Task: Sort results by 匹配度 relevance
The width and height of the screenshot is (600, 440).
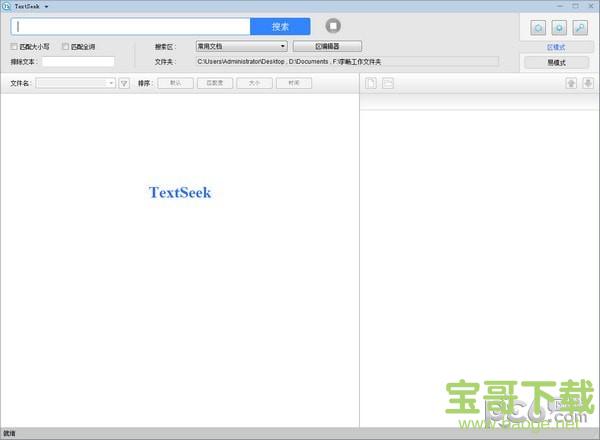Action: [215, 83]
